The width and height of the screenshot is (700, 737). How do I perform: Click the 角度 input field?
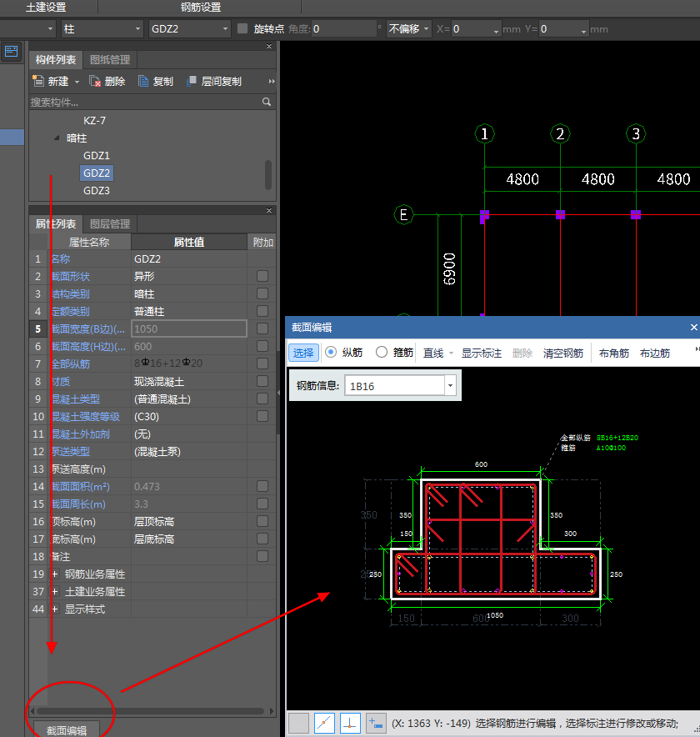pyautogui.click(x=344, y=29)
